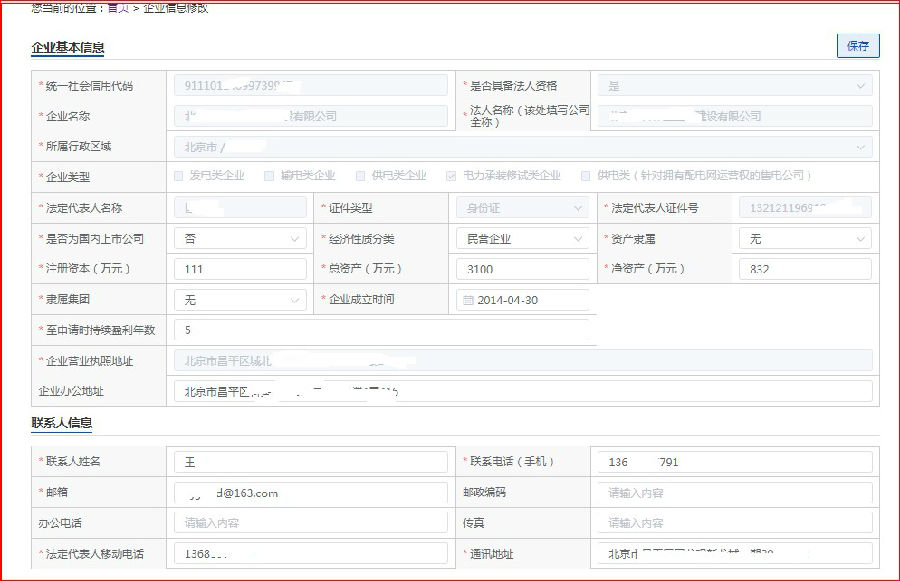Open the 资产隶属 dropdown
900x581 pixels.
[x=805, y=239]
